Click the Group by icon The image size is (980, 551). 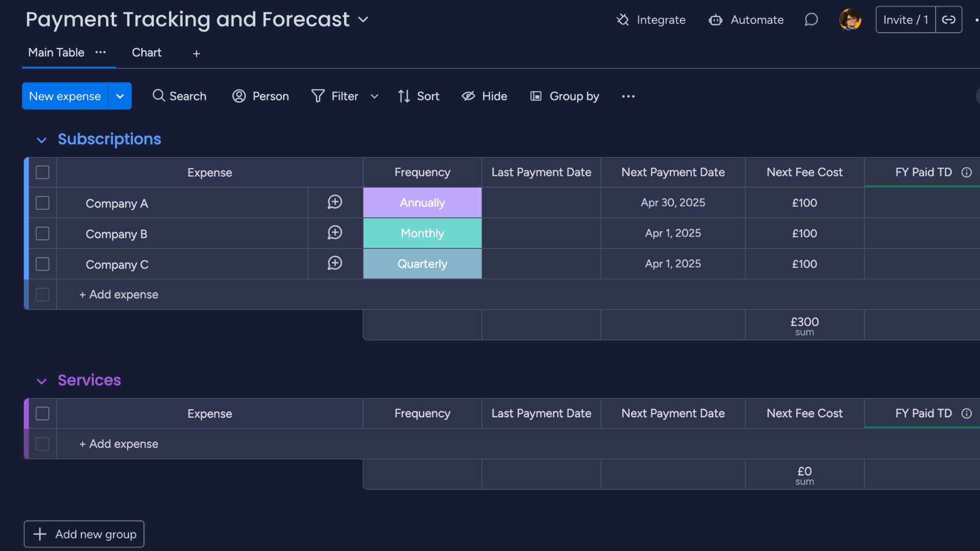point(536,96)
